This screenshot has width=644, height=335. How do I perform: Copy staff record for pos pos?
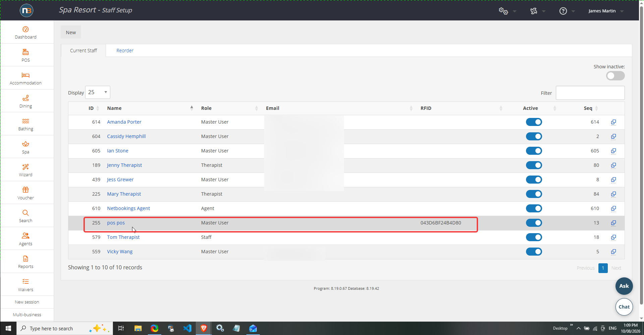pyautogui.click(x=613, y=223)
